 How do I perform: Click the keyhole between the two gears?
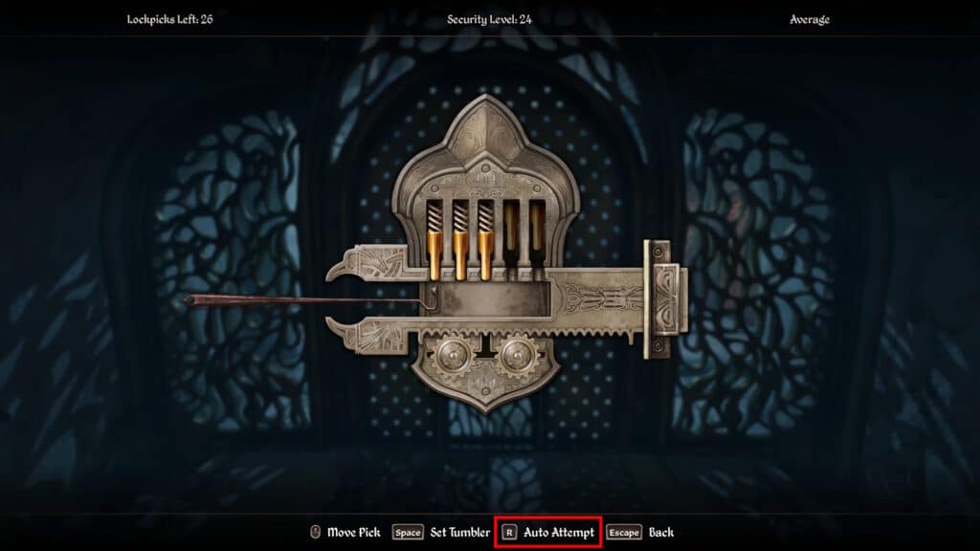tap(485, 347)
